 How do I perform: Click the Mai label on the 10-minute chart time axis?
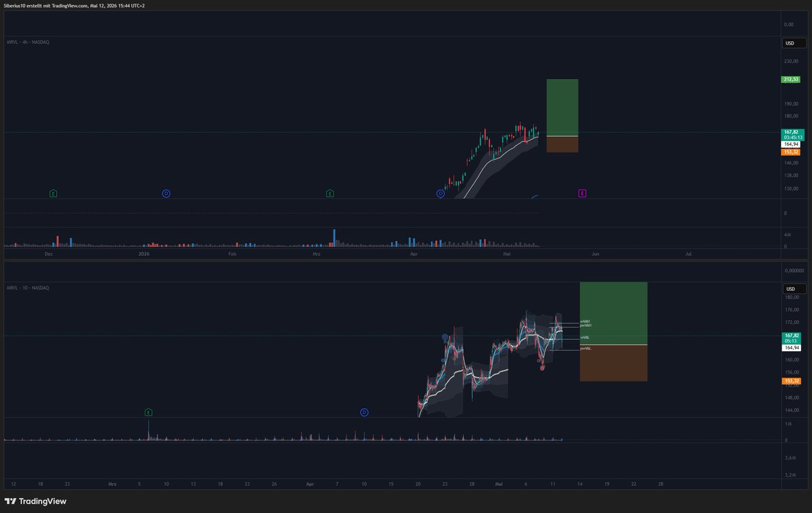[499, 485]
